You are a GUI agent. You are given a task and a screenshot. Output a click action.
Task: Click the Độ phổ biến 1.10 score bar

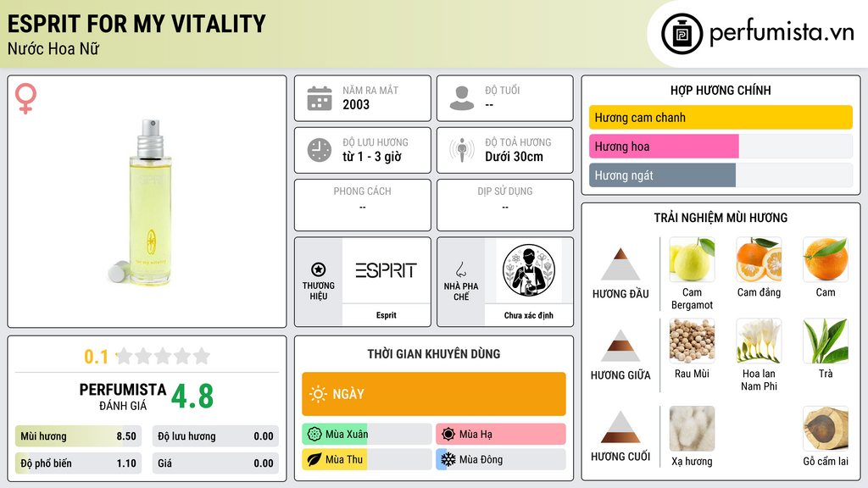click(79, 463)
